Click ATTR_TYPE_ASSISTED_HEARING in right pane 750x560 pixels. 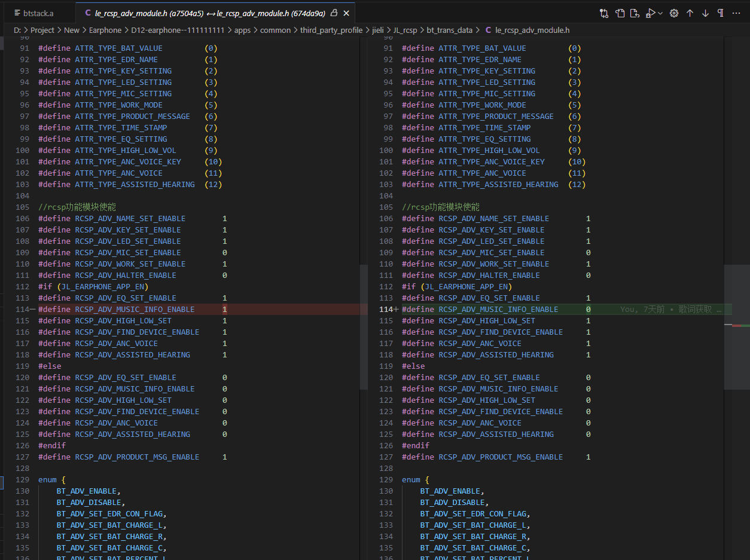(x=498, y=185)
